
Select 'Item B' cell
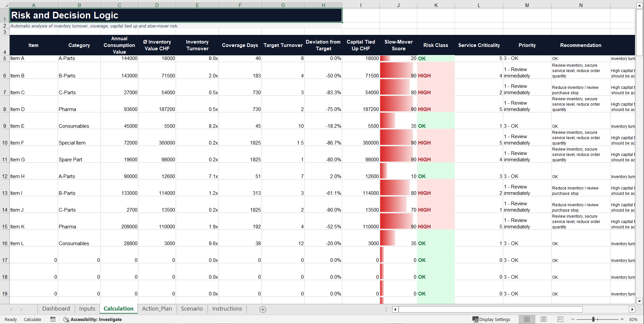[34, 70]
